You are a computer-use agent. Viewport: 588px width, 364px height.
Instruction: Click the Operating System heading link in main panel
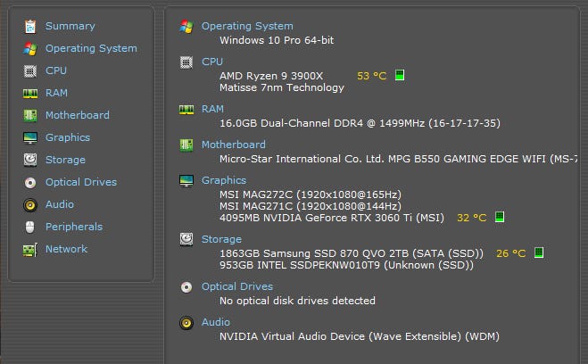pyautogui.click(x=247, y=26)
